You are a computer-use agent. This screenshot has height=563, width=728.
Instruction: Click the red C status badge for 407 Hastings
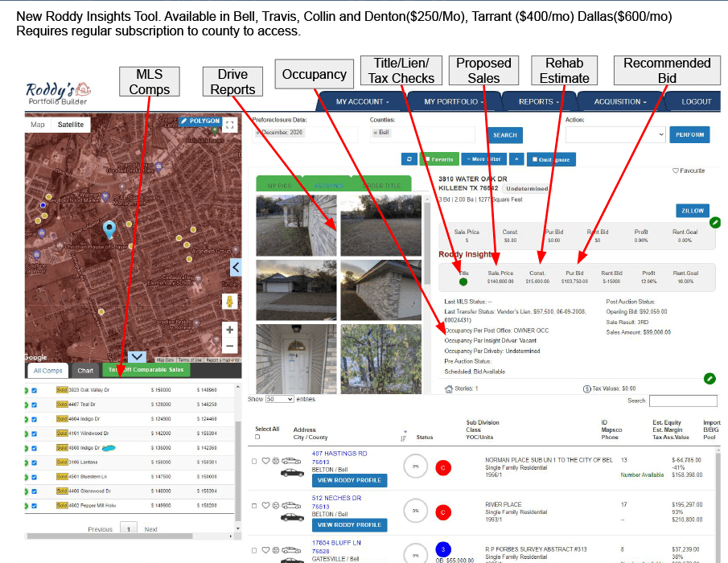[x=443, y=468]
